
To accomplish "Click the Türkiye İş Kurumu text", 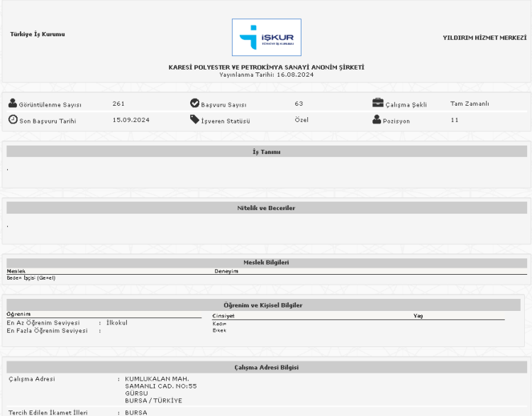I will 38,34.
